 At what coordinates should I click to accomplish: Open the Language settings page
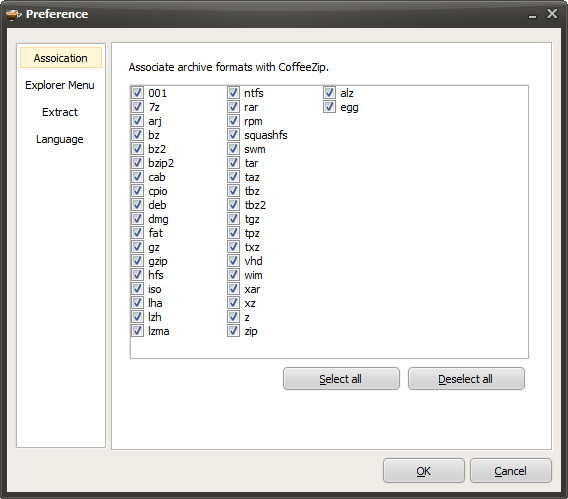(x=60, y=139)
